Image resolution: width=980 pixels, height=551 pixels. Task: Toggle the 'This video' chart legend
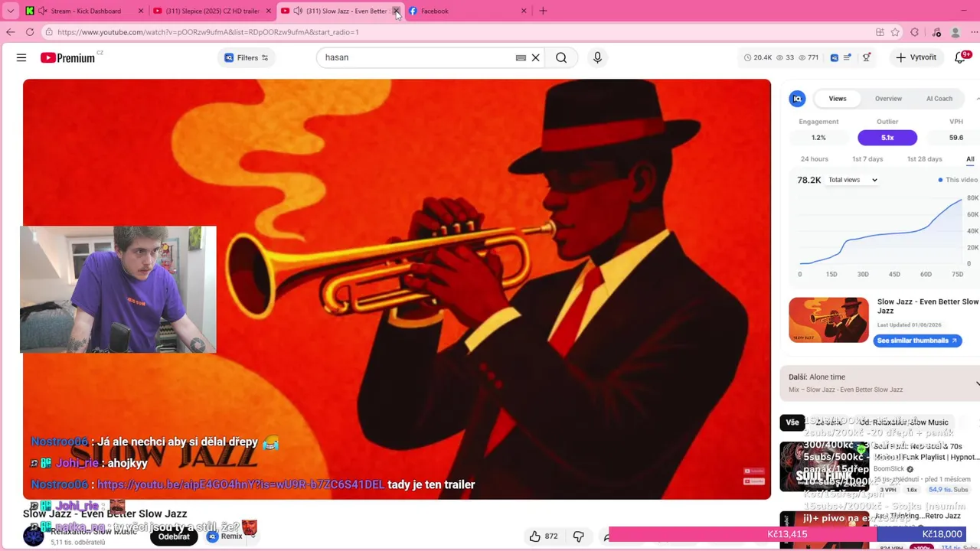[958, 180]
